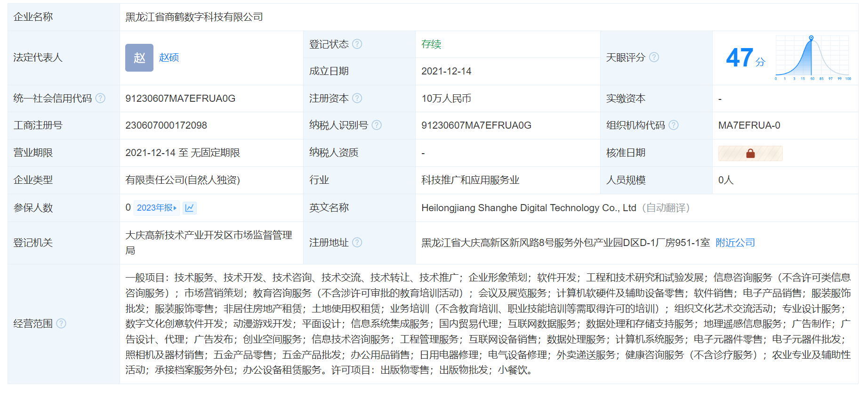Viewport: 868px width, 394px height.
Task: Click the marker atop the score curve
Action: [x=811, y=38]
